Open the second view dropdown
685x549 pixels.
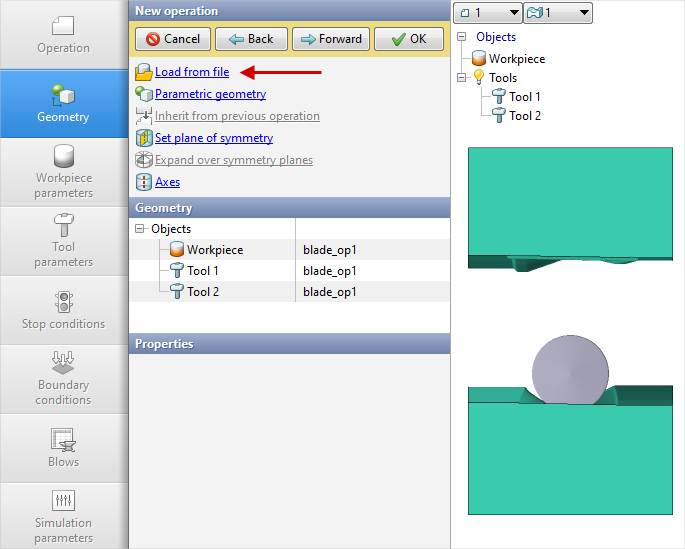click(558, 13)
